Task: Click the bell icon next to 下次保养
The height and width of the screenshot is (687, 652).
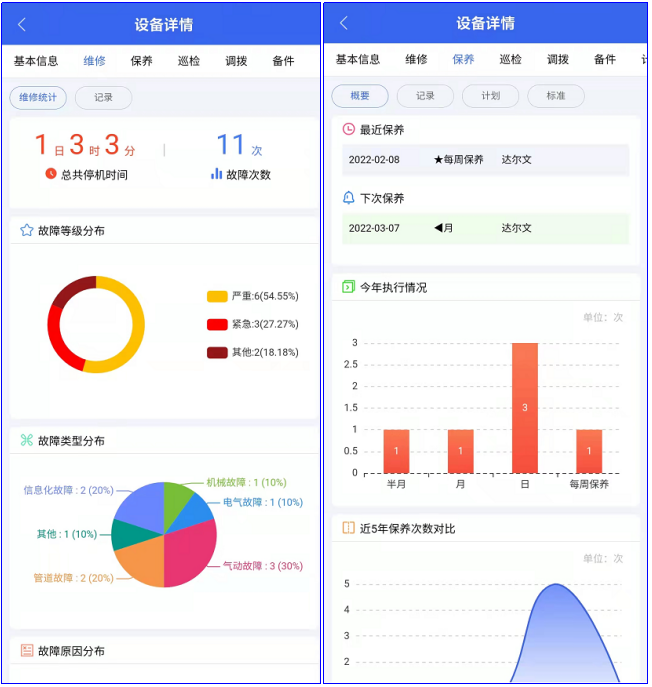Action: point(349,198)
